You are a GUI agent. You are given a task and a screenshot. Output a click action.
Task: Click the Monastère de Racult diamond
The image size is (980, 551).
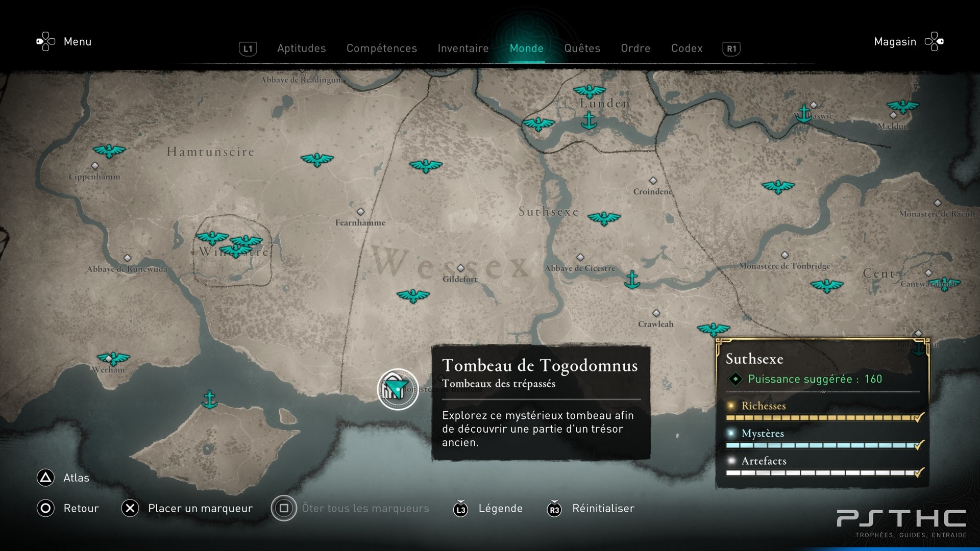coord(937,203)
